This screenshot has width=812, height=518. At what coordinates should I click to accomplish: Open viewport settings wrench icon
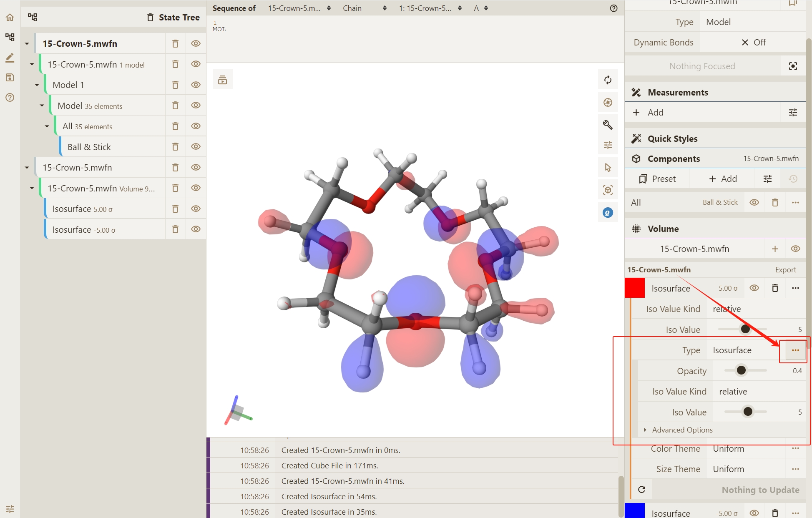point(608,125)
